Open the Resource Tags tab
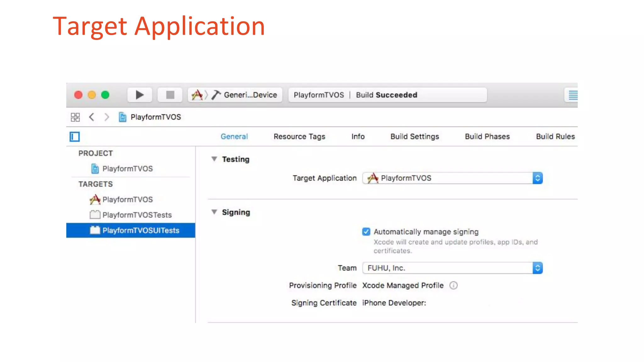Screen dimensions: 644x362 coord(299,137)
